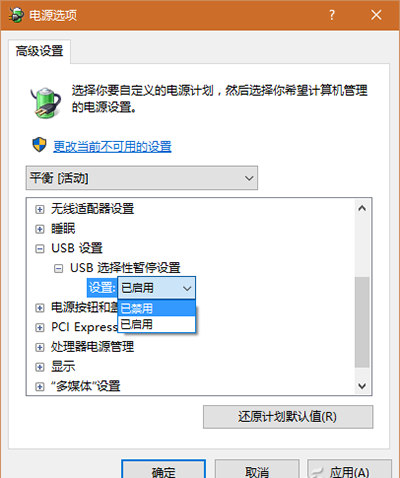Screen dimensions: 400x478
Task: Click the 还原计划默认值(R) button
Action: pyautogui.click(x=288, y=417)
